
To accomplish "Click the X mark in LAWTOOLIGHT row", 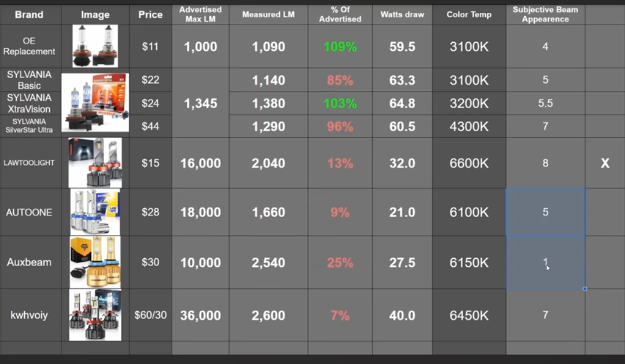I will click(x=605, y=163).
